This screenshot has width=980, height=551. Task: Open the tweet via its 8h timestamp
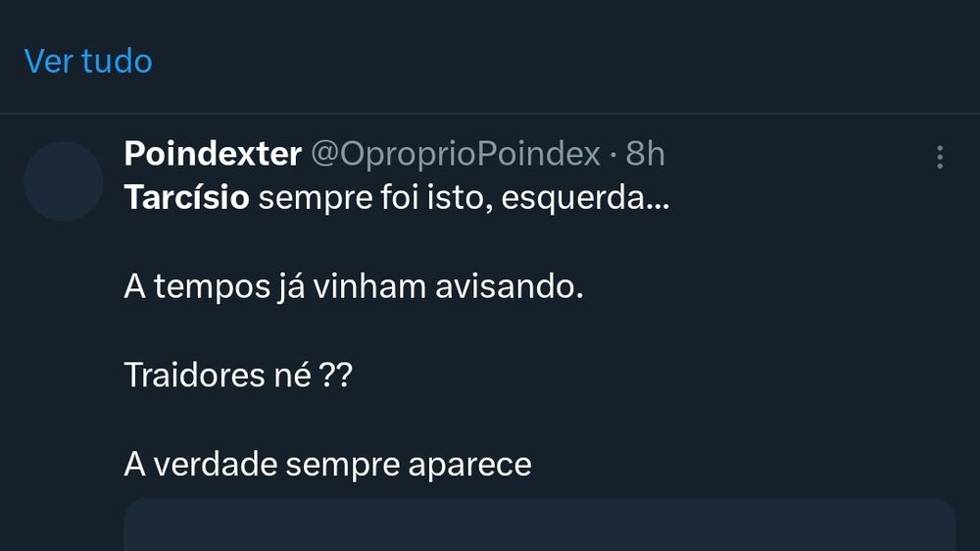click(x=646, y=154)
